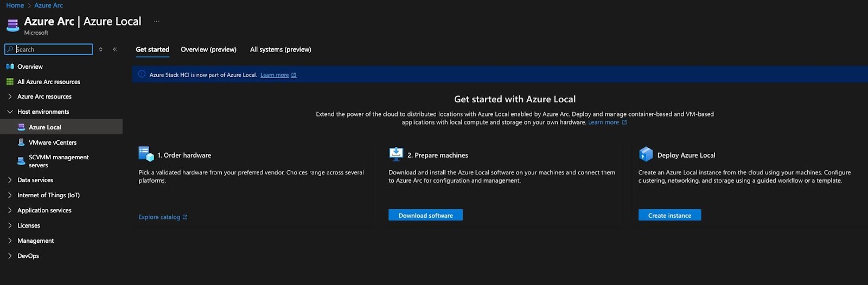Click Create instance button
Viewport: 868px width, 285px height.
[669, 215]
